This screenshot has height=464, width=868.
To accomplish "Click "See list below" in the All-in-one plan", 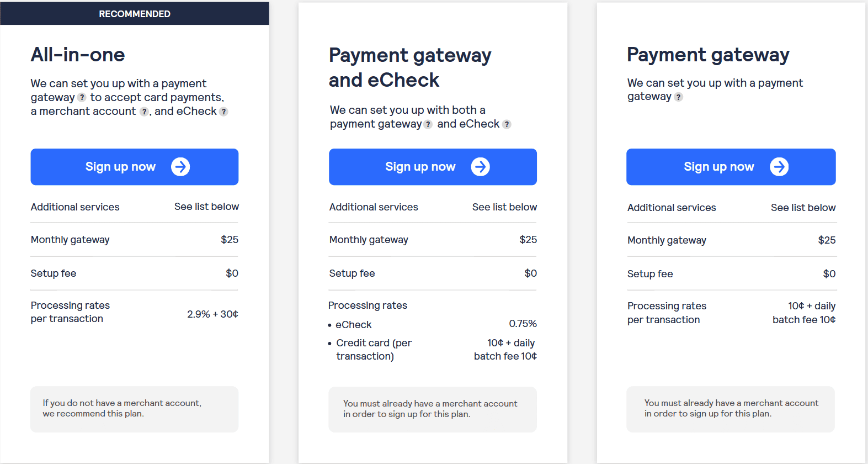I will (x=207, y=207).
